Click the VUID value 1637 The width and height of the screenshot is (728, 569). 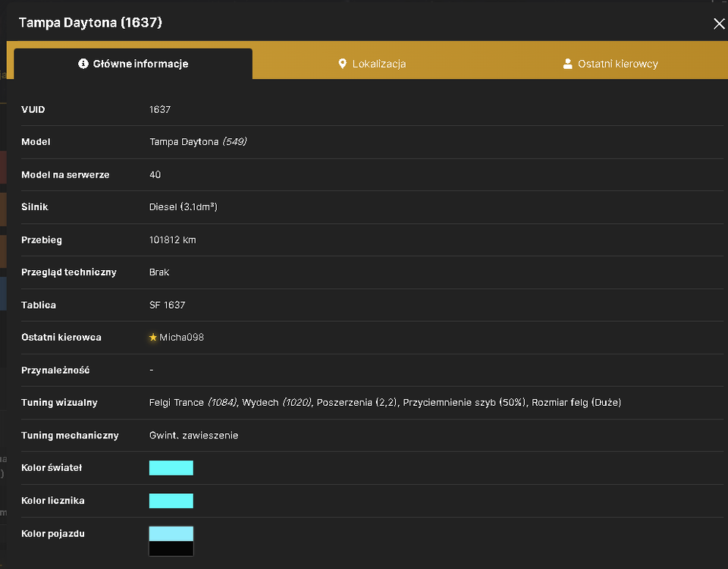pyautogui.click(x=160, y=109)
